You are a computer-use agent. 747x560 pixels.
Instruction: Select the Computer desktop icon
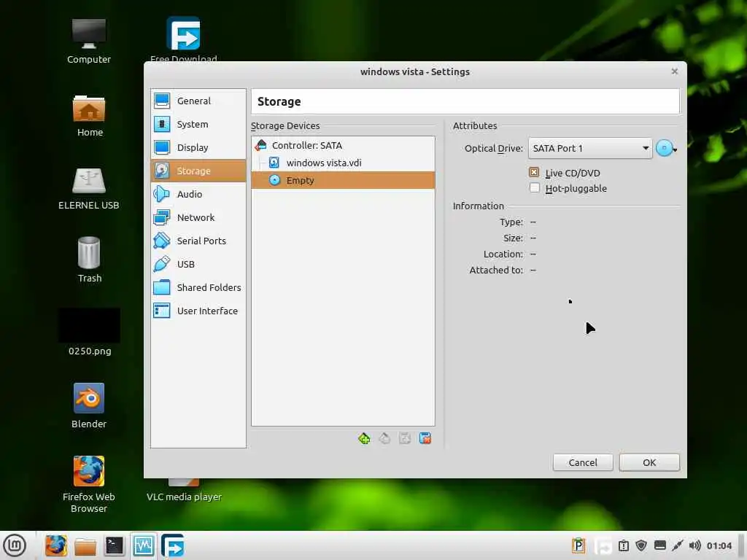pyautogui.click(x=88, y=42)
